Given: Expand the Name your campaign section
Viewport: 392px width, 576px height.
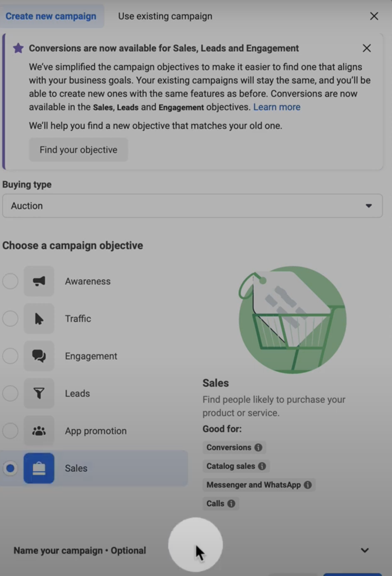Looking at the screenshot, I should (x=365, y=550).
